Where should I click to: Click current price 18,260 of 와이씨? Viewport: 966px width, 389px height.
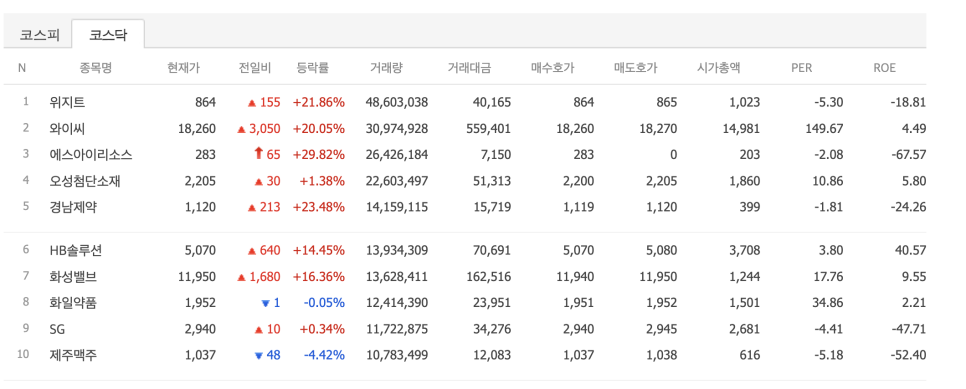coord(197,129)
